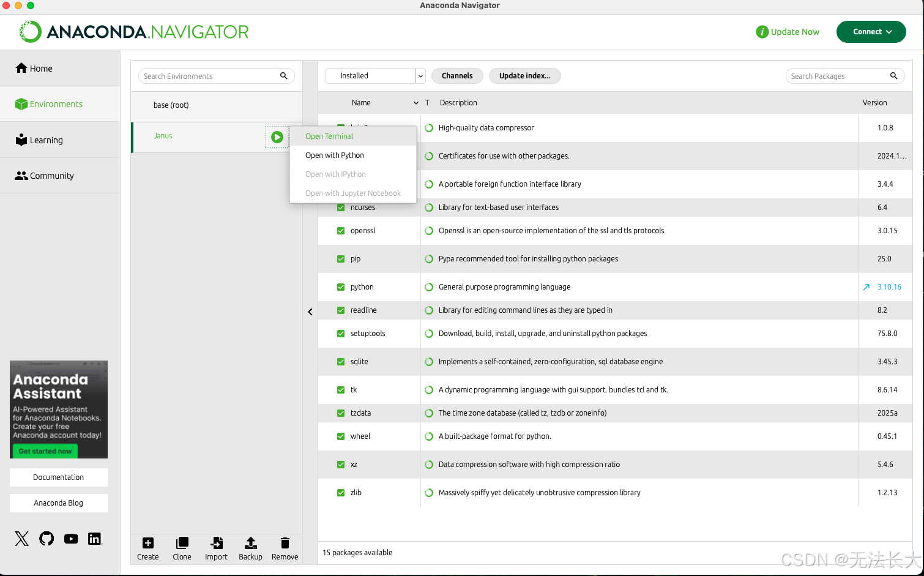Uncheck the tk package checkbox

pyautogui.click(x=341, y=390)
